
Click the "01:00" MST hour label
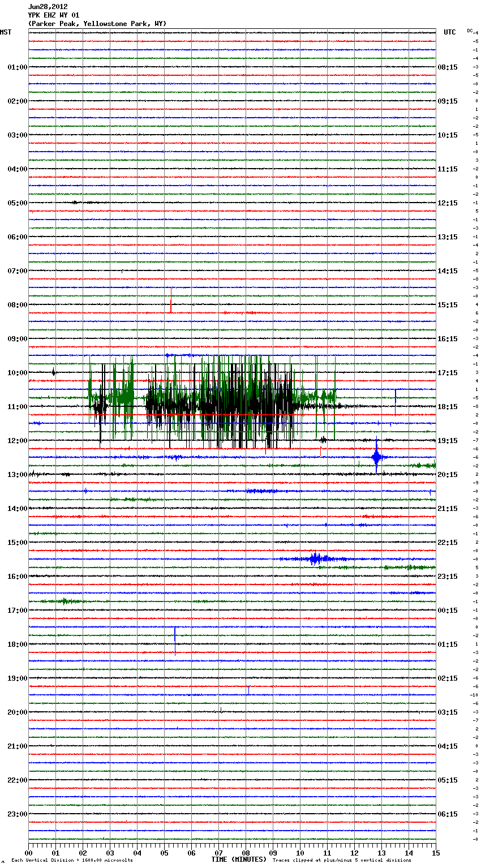click(18, 67)
